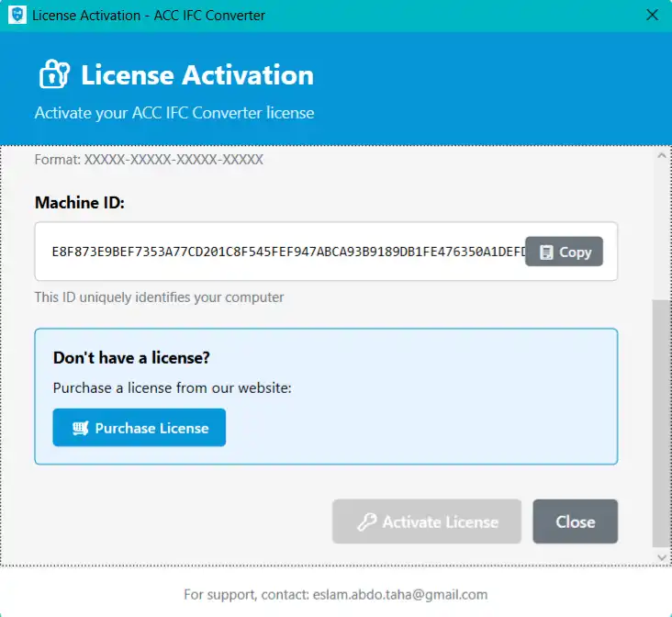The image size is (672, 617).
Task: Close the License Activation window
Action: tap(652, 16)
